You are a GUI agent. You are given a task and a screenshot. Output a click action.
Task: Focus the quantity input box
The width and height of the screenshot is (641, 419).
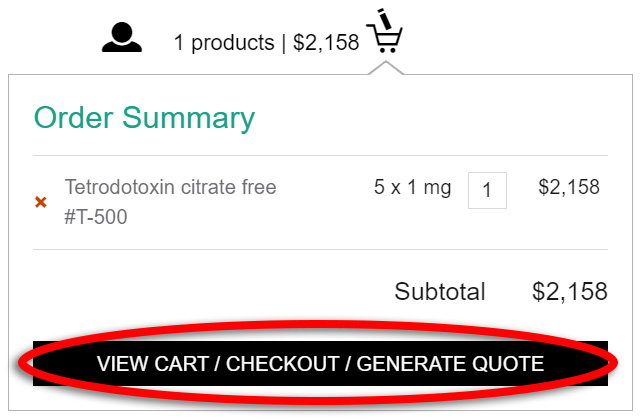487,190
